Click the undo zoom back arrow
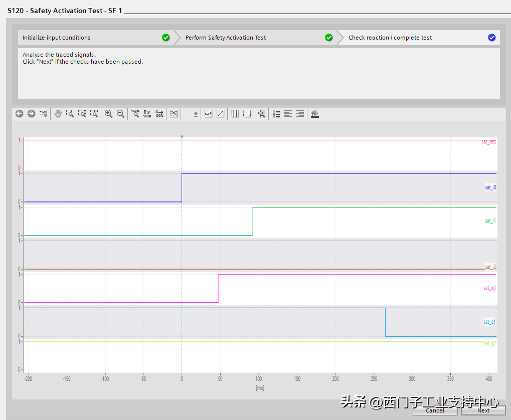511x420 pixels. 20,114
